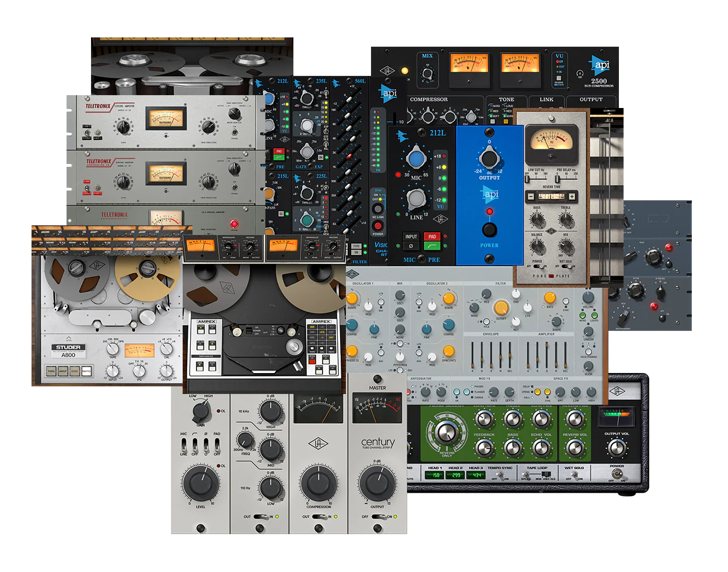Click the red PAD button on 212L
The image size is (728, 572).
pos(432,236)
